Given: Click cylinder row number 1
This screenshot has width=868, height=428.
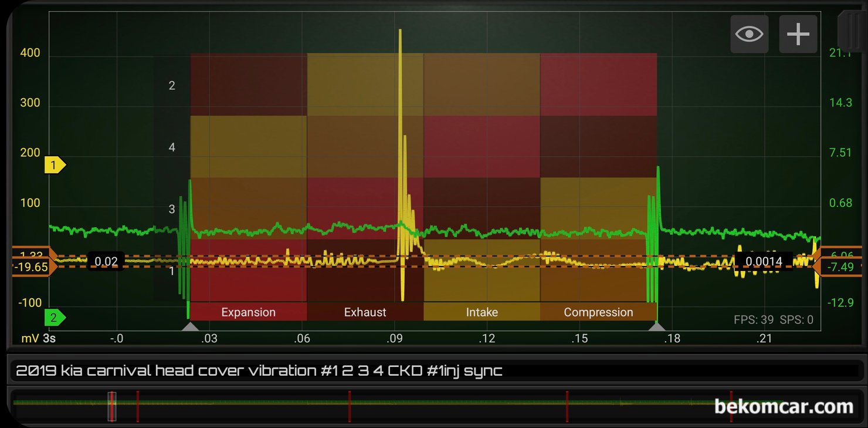Looking at the screenshot, I should click(172, 271).
